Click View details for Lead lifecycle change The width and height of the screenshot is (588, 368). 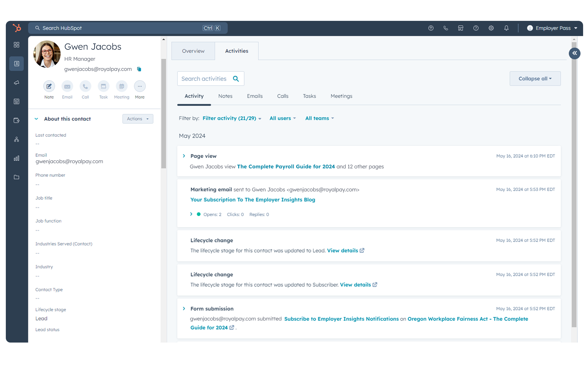[342, 251]
